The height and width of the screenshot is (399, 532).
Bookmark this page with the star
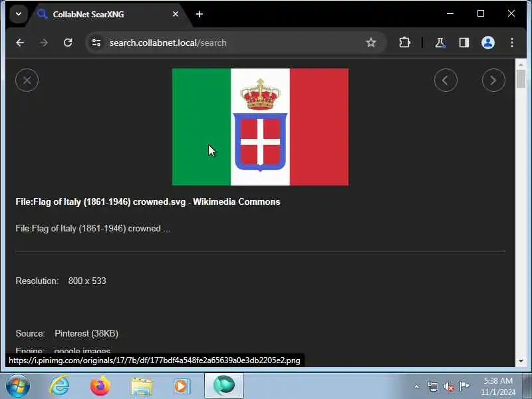(371, 43)
